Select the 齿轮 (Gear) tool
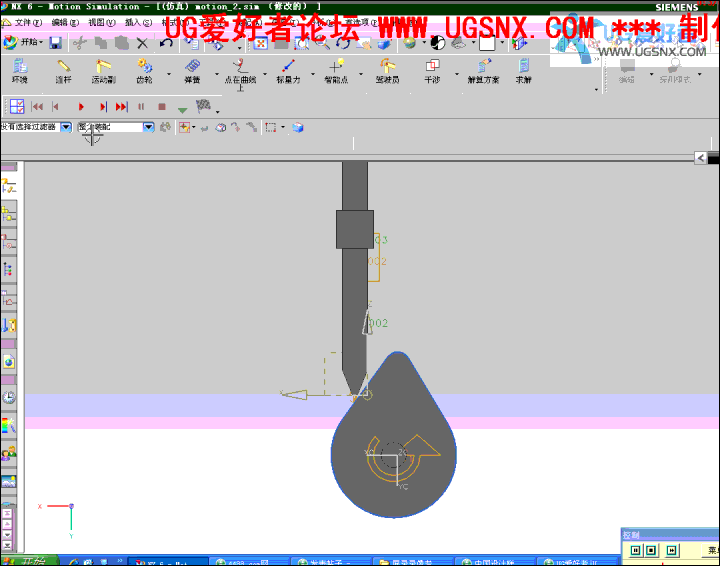720x566 pixels. 144,71
